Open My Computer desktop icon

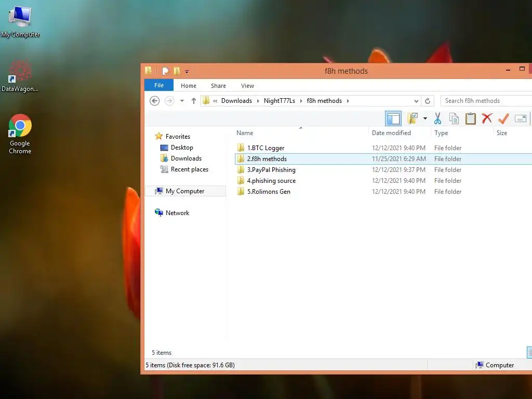[x=20, y=21]
